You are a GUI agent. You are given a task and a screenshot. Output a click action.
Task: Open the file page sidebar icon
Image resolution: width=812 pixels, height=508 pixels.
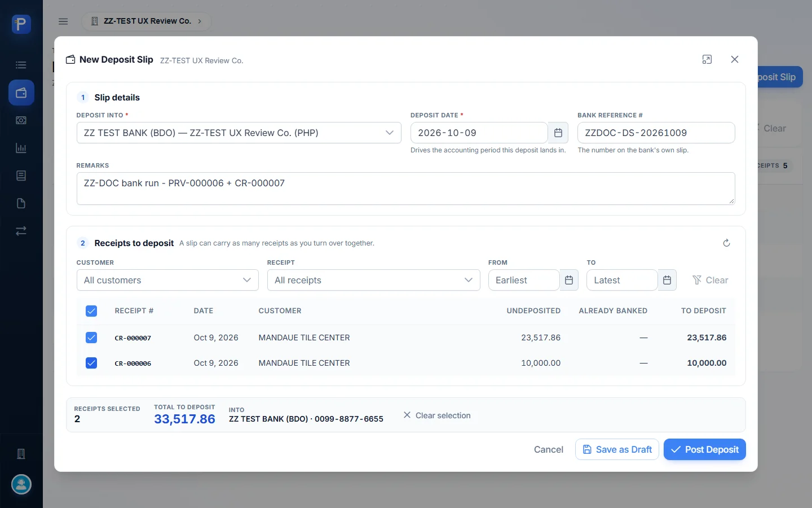click(x=21, y=203)
